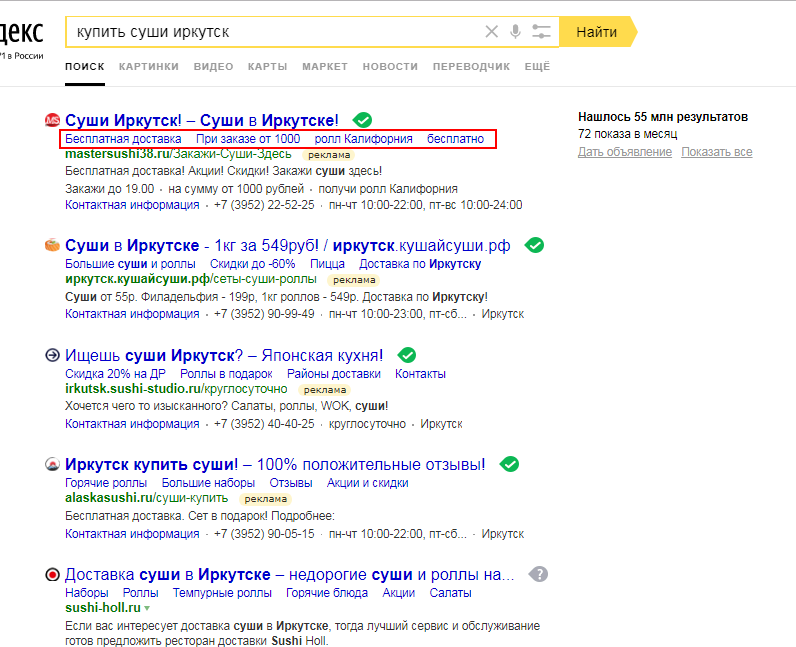
Task: Open Контактная информация for alaskasushi
Action: coord(132,534)
